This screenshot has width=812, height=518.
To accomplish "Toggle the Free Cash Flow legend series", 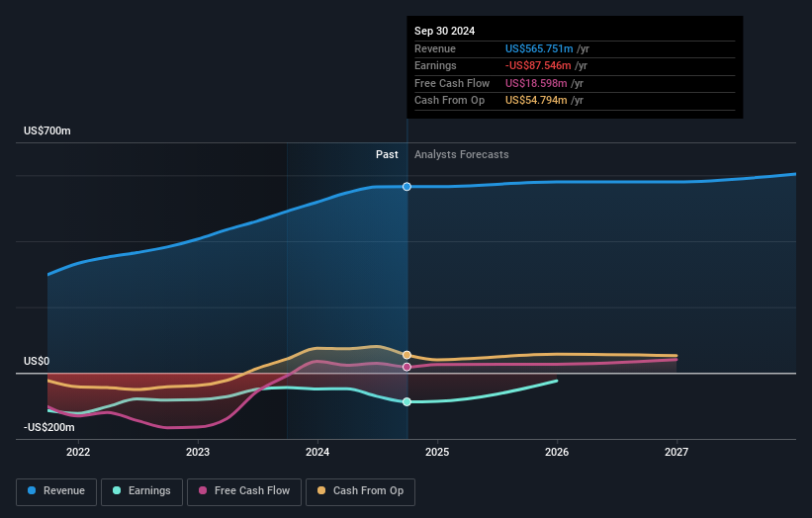I will click(244, 491).
